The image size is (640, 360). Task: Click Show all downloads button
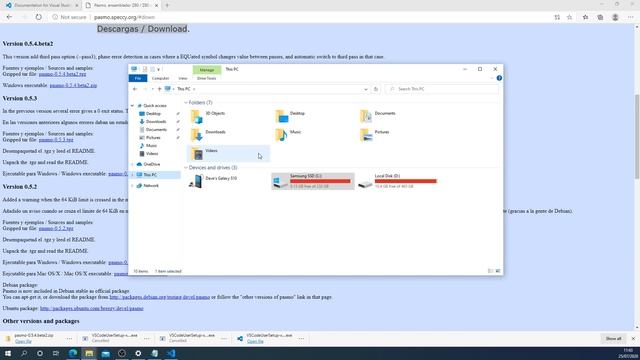(613, 338)
